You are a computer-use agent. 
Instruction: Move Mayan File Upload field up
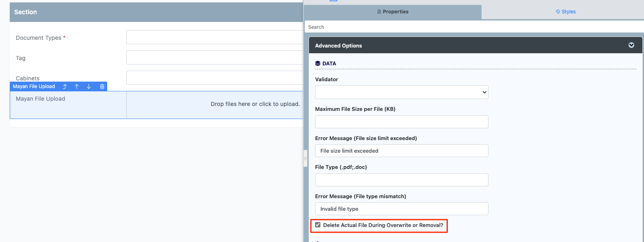pos(77,86)
